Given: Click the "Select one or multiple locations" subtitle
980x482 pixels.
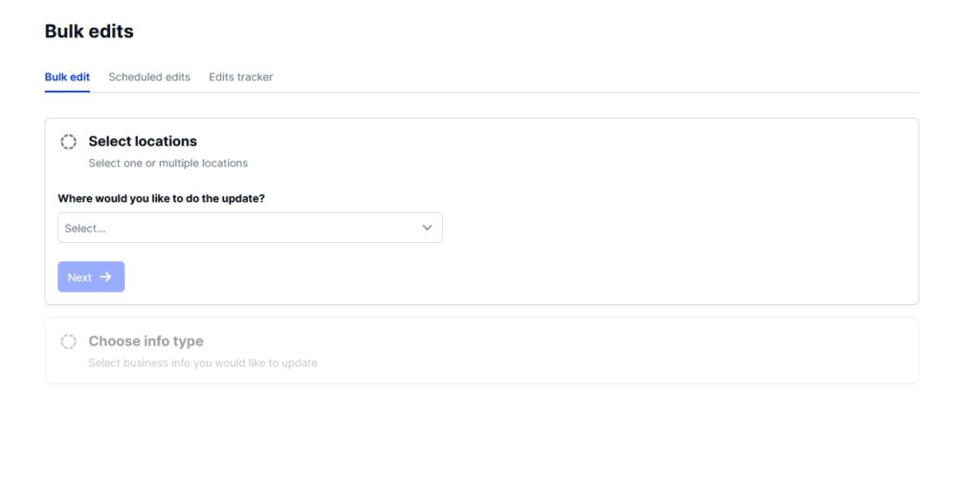Looking at the screenshot, I should coord(168,164).
